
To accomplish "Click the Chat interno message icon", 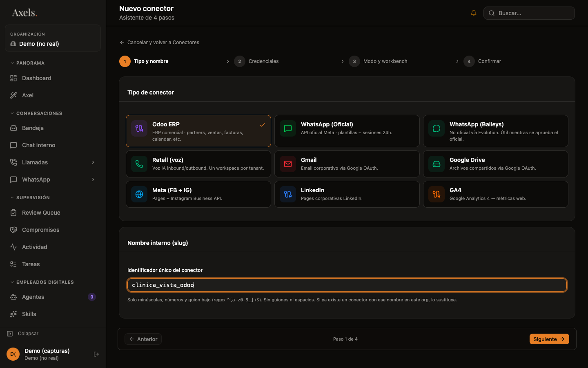I will [13, 145].
